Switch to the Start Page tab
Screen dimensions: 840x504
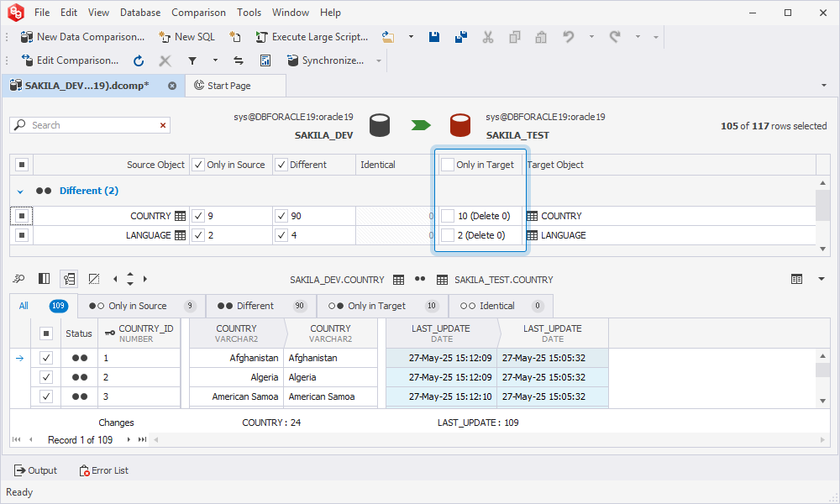click(236, 86)
